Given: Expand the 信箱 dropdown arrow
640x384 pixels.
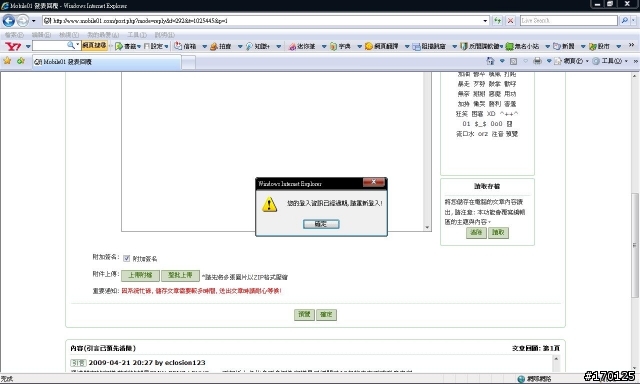Looking at the screenshot, I should (x=204, y=46).
